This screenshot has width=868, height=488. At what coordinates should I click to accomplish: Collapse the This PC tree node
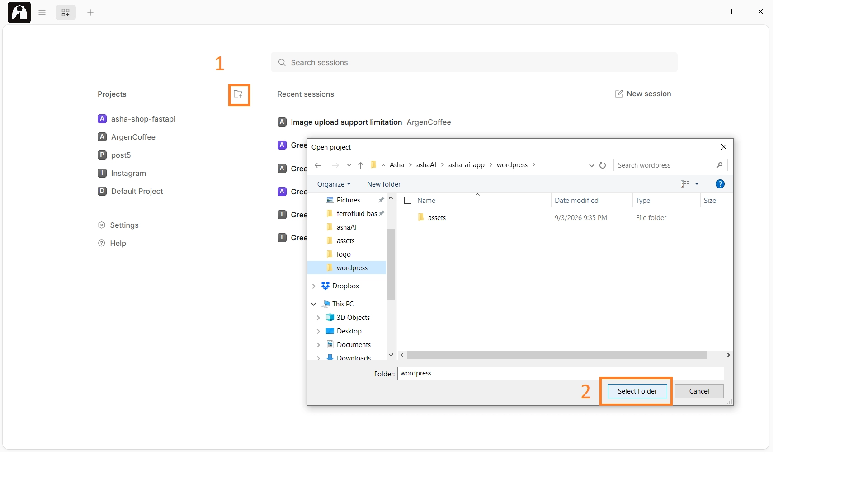314,304
